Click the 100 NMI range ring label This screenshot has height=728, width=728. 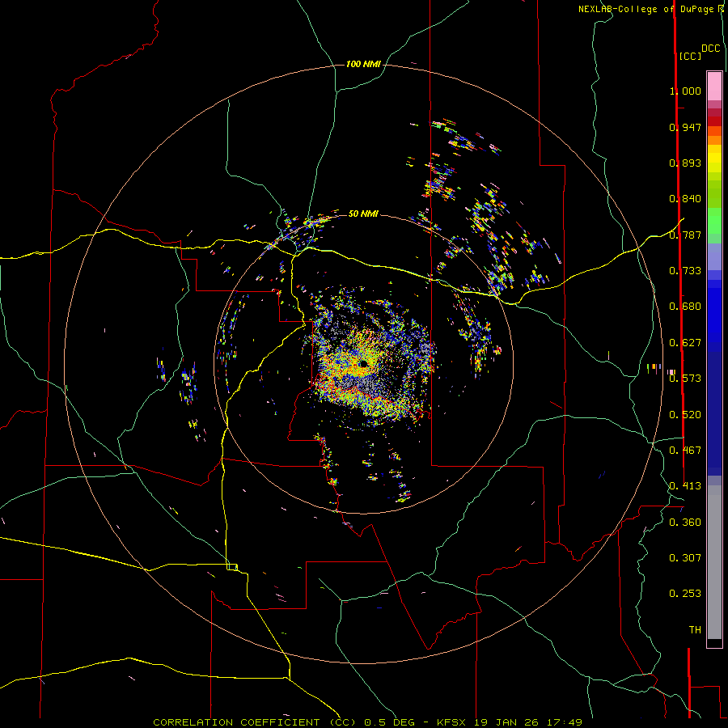point(363,64)
